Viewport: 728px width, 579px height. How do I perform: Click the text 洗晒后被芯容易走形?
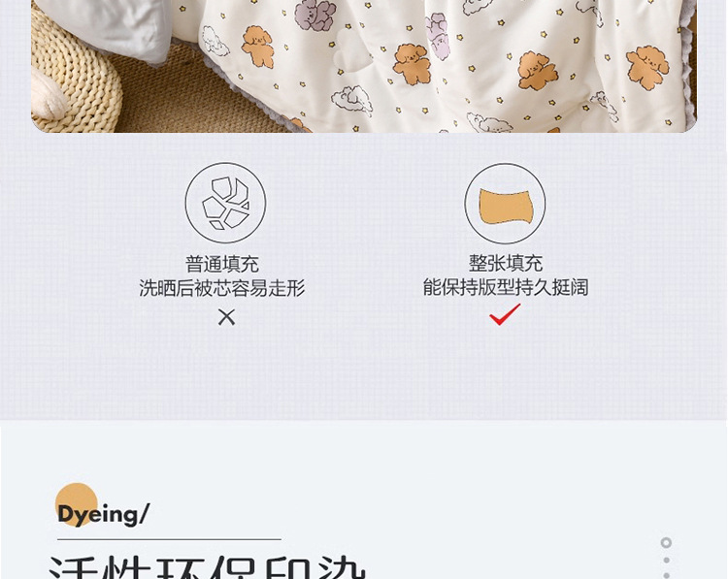(x=222, y=288)
